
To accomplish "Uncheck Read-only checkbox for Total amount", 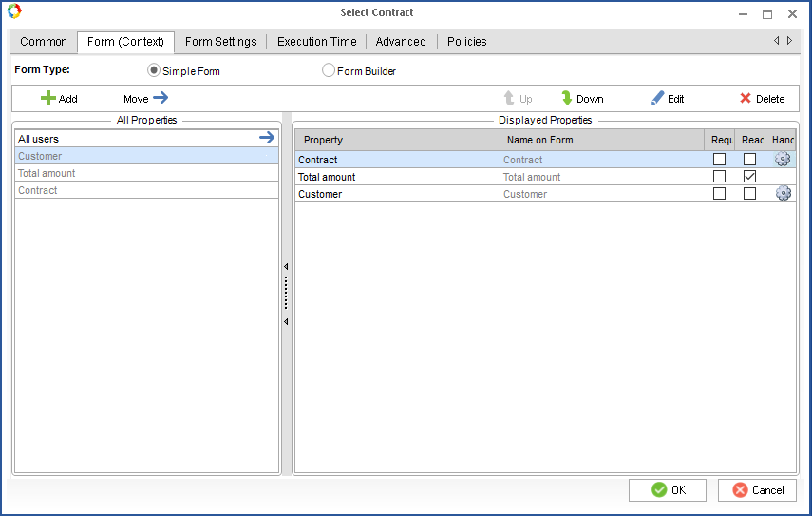I will tap(749, 177).
